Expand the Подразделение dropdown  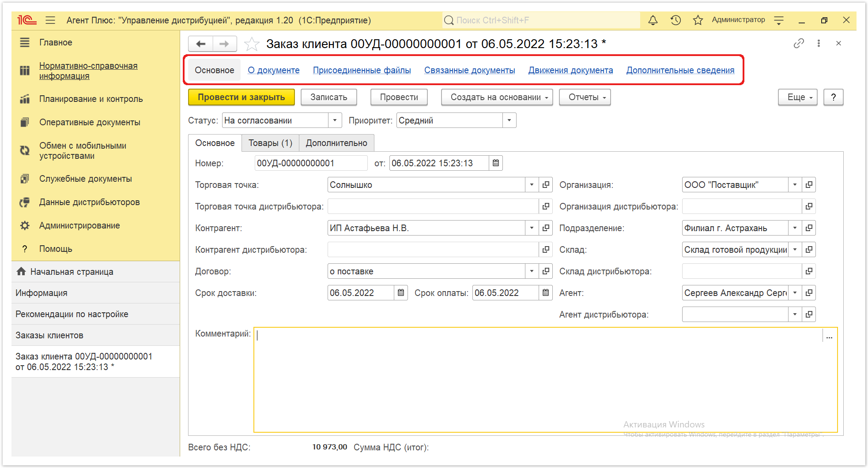coord(795,228)
